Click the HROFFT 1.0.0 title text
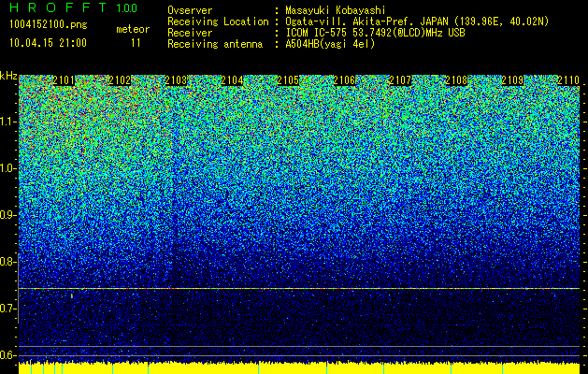588x374 pixels. click(x=74, y=7)
